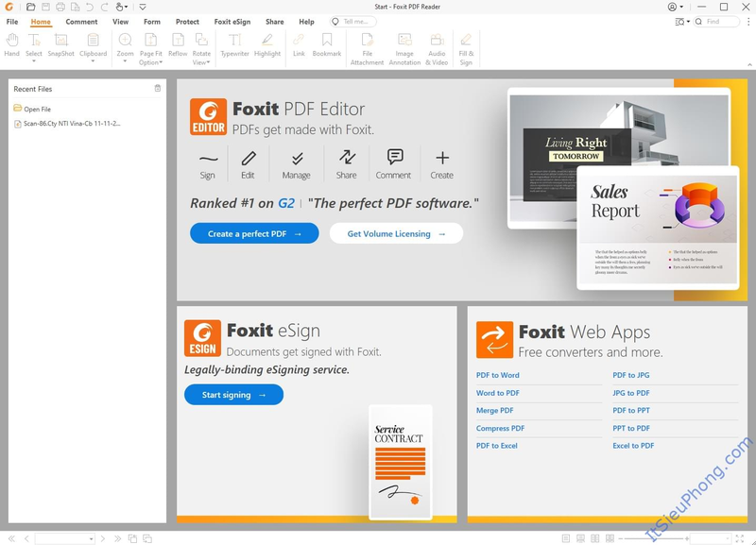
Task: Open the File menu
Action: pyautogui.click(x=12, y=22)
